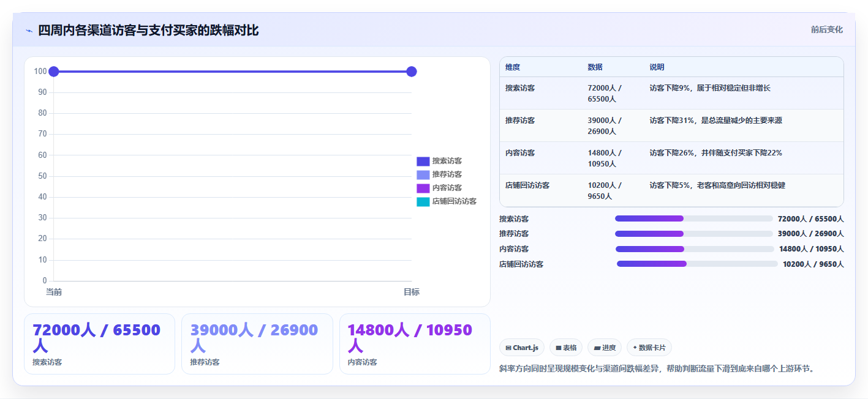Viewport: 868px width, 399px height.
Task: Click the chart data point above 目标
Action: [x=412, y=72]
